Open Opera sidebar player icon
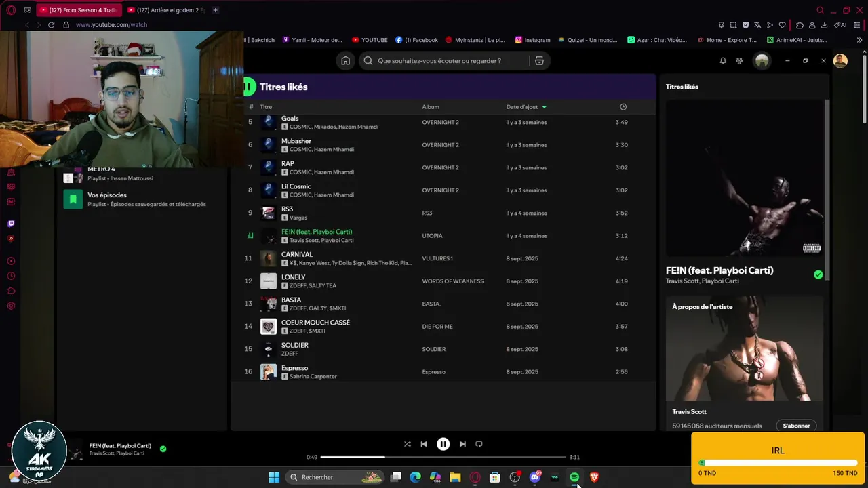 click(11, 261)
